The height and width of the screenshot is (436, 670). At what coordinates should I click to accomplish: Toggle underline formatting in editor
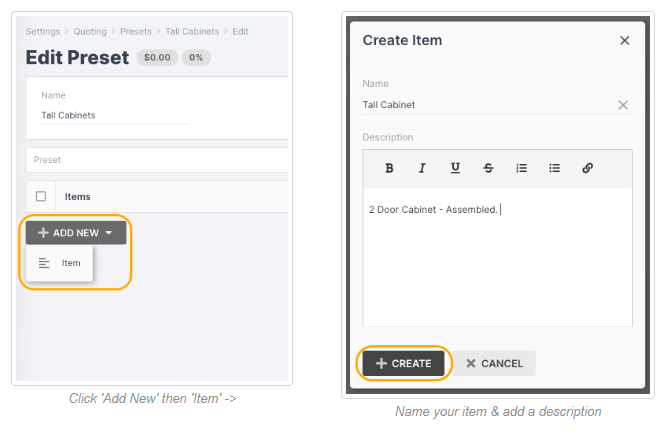tap(455, 168)
